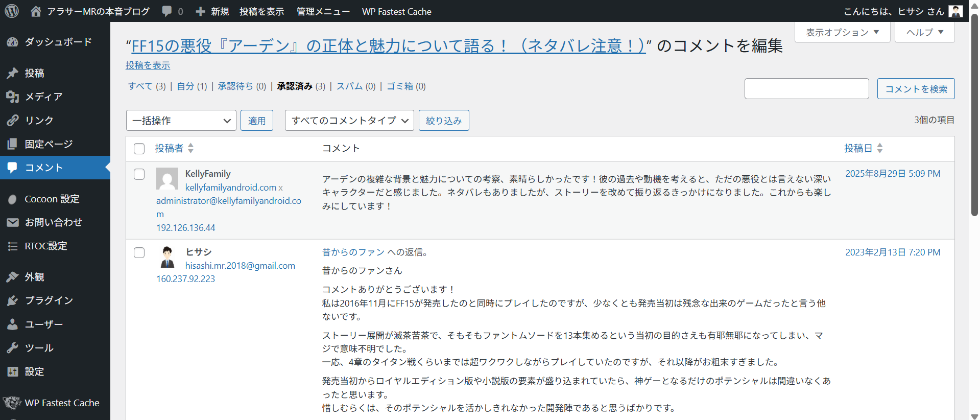980x420 pixels.
Task: Click the IP address 192.126.136.44
Action: click(x=186, y=228)
